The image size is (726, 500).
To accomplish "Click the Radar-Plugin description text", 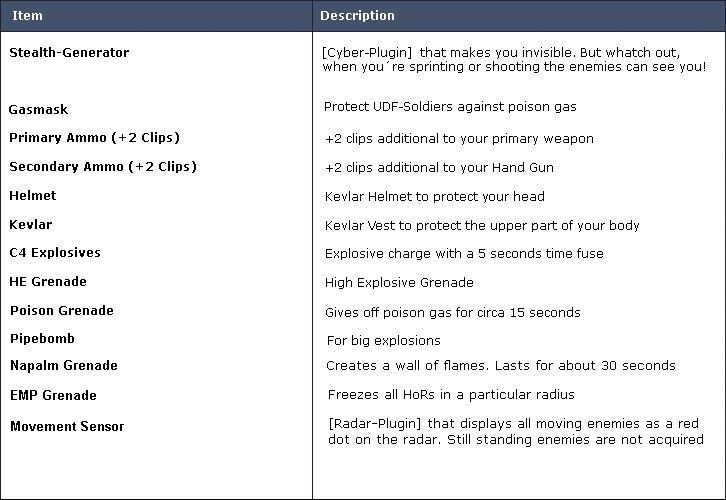I will [516, 431].
